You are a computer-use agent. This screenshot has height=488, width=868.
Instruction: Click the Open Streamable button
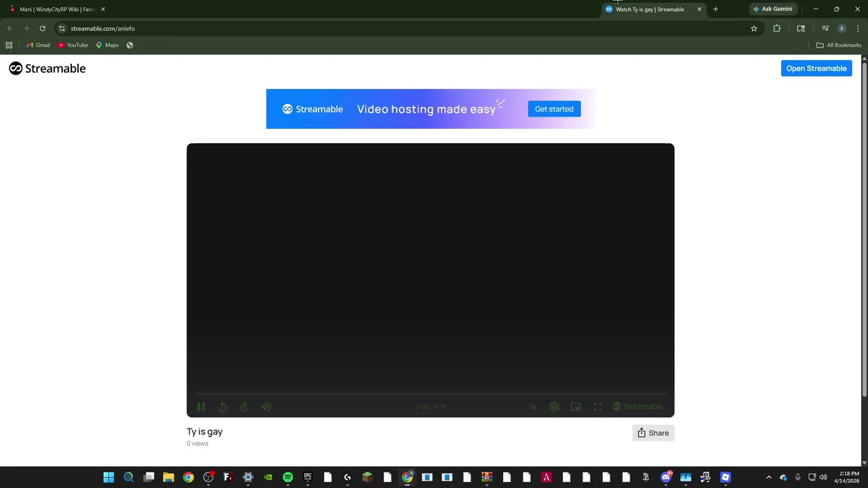pyautogui.click(x=816, y=68)
